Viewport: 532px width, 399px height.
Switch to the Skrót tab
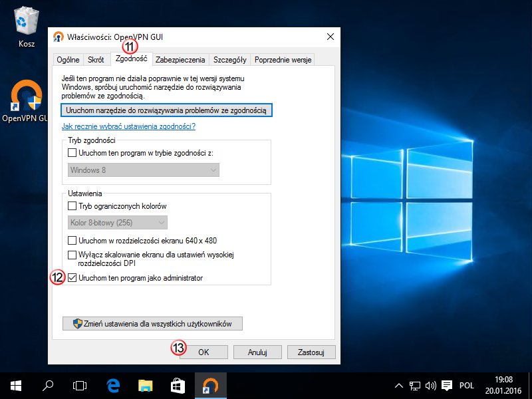click(x=96, y=60)
